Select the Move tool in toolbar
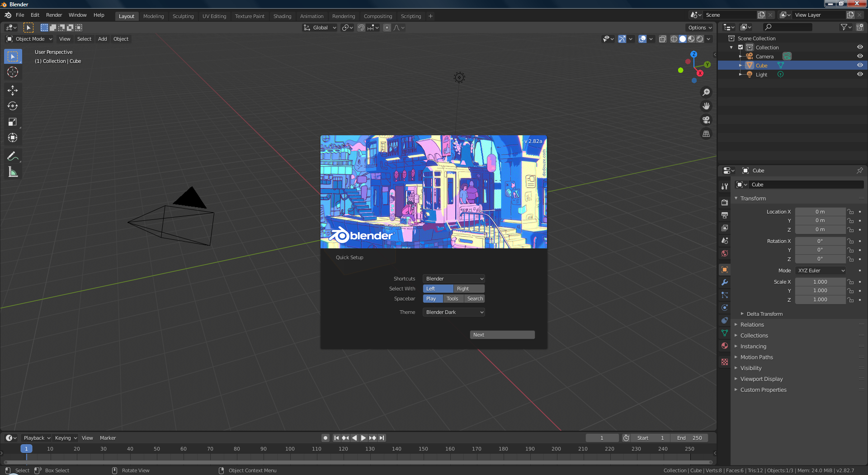Screen dimensions: 868x475 pyautogui.click(x=13, y=90)
